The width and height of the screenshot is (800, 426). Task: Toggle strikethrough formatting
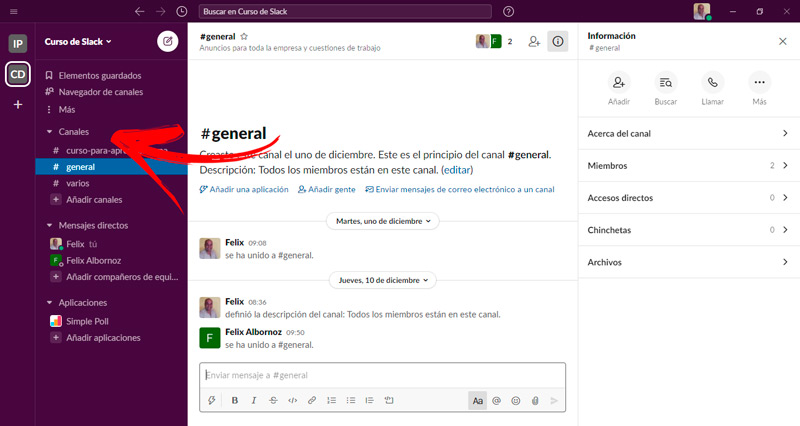coord(273,400)
